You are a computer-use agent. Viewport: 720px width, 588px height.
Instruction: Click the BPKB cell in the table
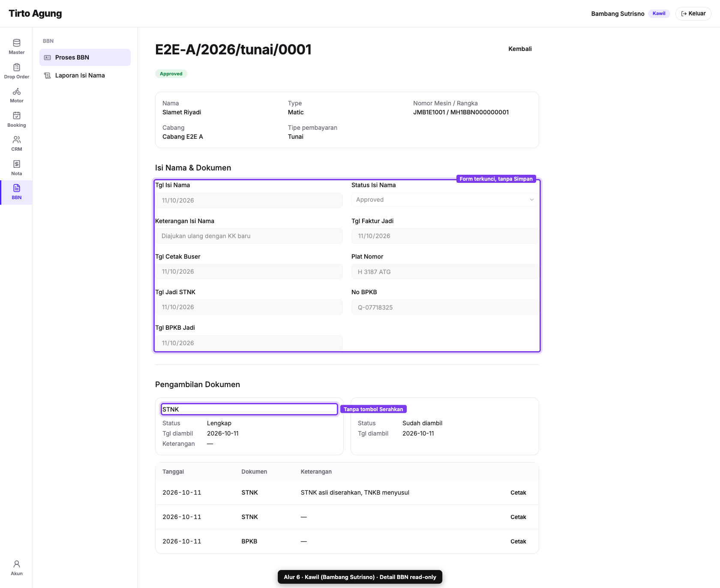coord(249,541)
